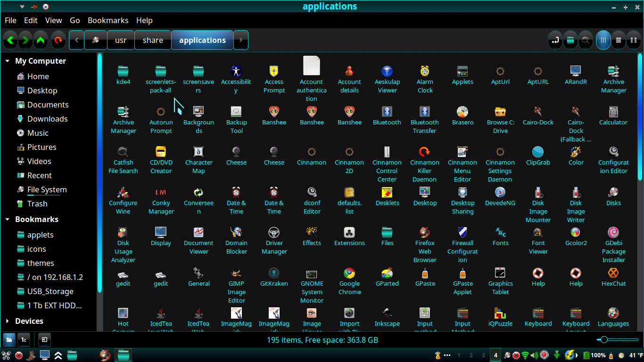
Task: Open the window menu arrow in titlebar
Action: pos(22,7)
